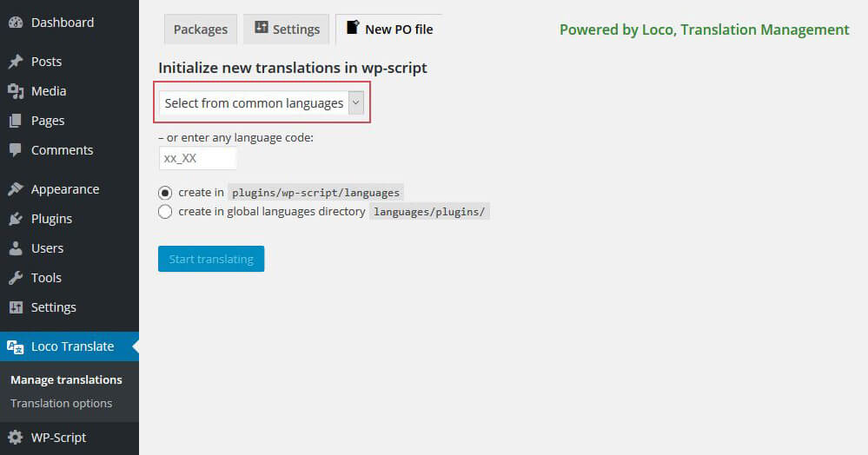Click the file icon on New PO file tab
This screenshot has width=868, height=455.
pos(353,27)
